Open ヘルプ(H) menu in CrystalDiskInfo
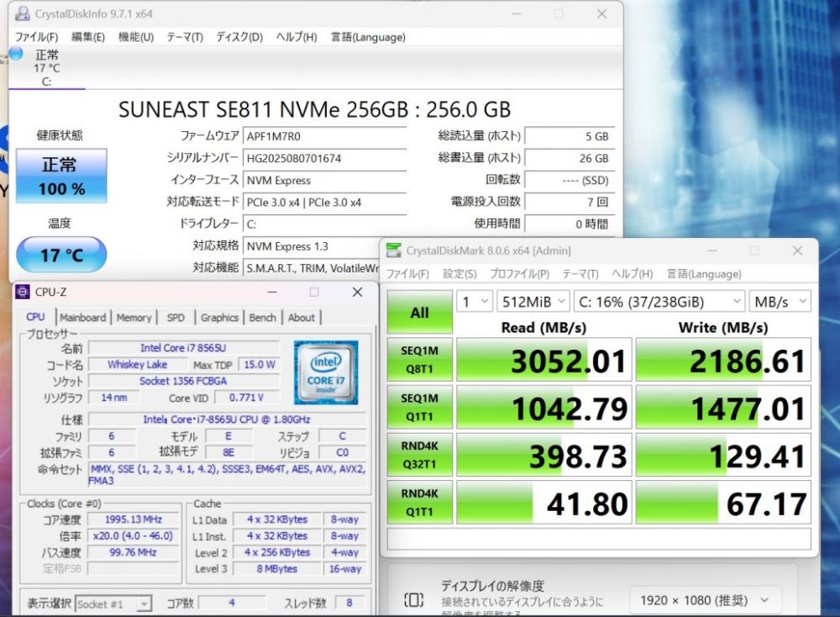Image resolution: width=840 pixels, height=617 pixels. point(297,37)
